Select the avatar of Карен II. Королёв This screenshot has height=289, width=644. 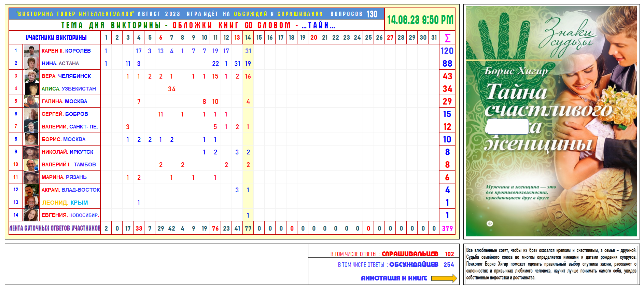coord(31,51)
